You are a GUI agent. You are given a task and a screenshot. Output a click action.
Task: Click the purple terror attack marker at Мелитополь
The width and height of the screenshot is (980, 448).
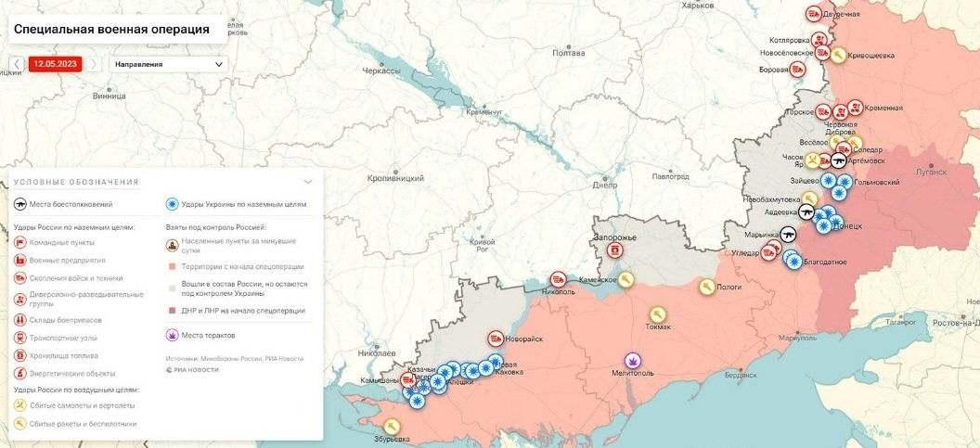pos(633,358)
